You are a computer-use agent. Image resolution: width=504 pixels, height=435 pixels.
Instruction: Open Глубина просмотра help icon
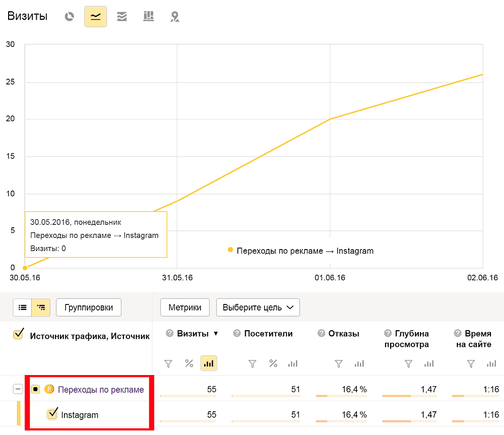coord(388,333)
